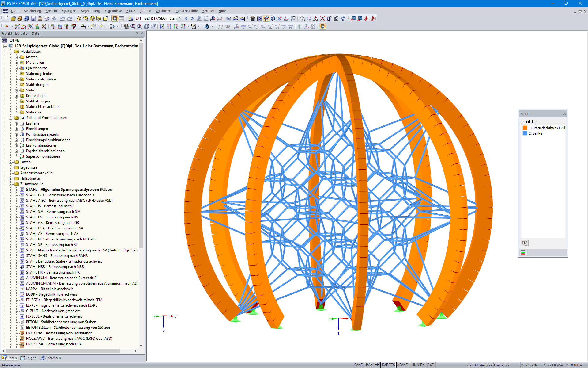The image size is (588, 368).
Task: Switch to the Zeigen navigator tab
Action: point(28,358)
